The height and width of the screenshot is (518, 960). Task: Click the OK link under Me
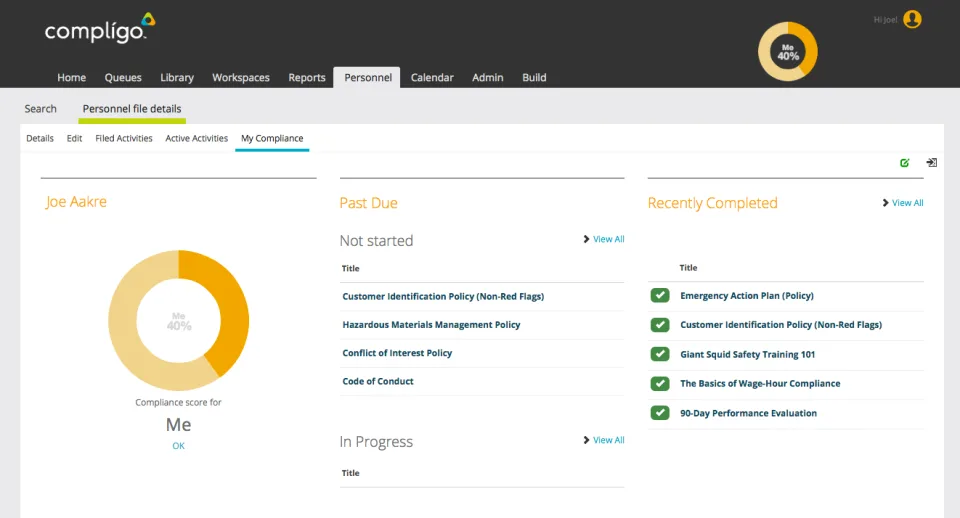point(178,446)
